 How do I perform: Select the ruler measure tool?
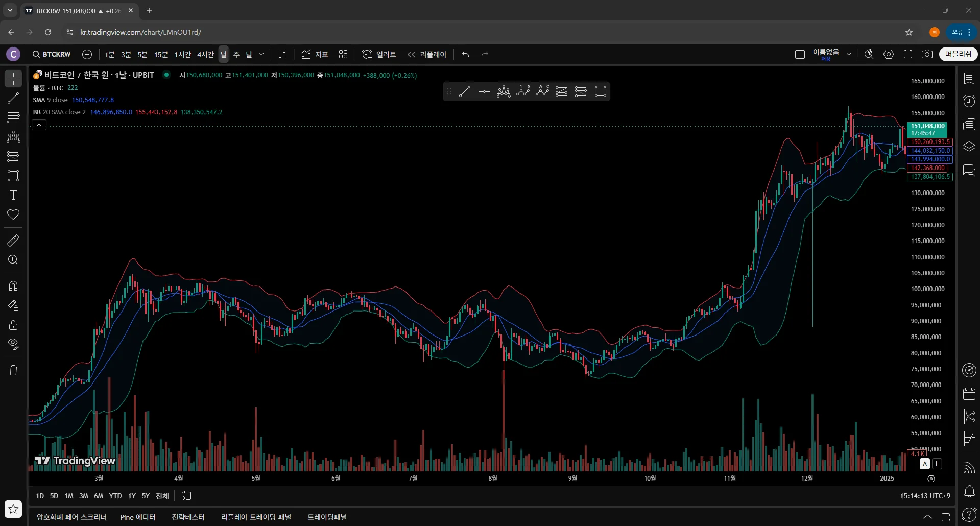pyautogui.click(x=13, y=240)
